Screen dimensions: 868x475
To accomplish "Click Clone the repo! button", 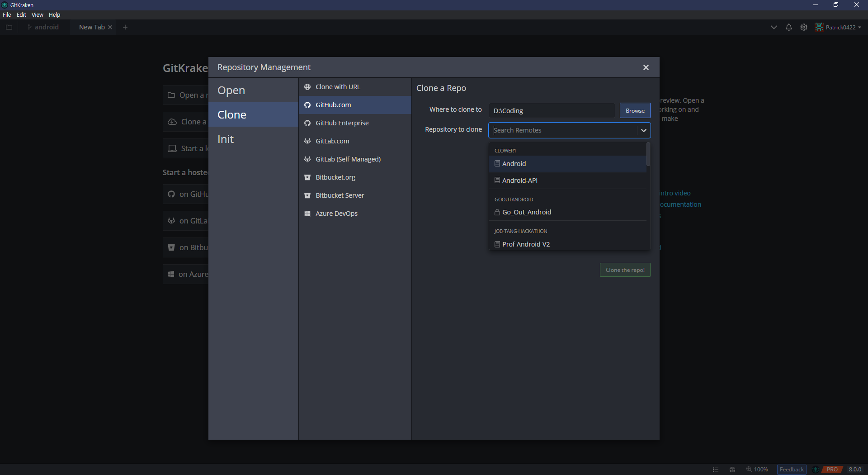I will click(625, 270).
